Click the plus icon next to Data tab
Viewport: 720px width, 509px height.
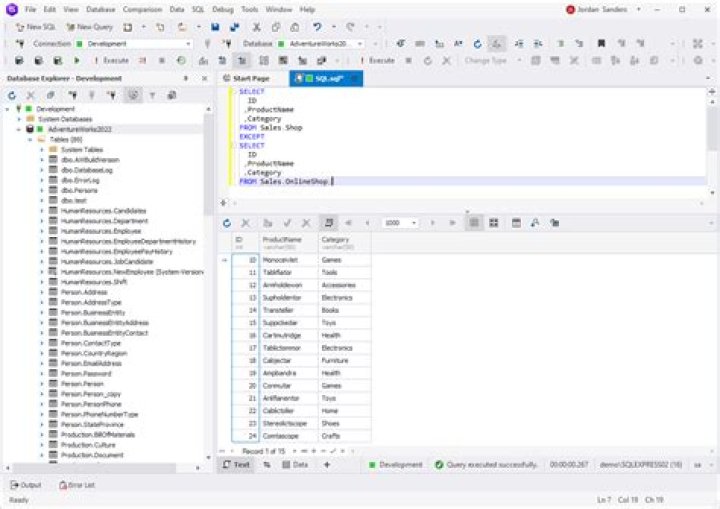tap(327, 464)
